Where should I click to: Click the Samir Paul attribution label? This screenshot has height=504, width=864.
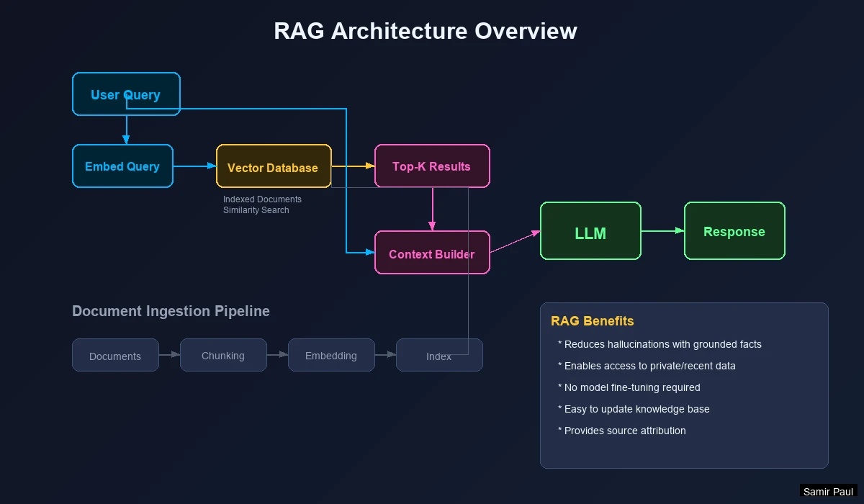[827, 492]
